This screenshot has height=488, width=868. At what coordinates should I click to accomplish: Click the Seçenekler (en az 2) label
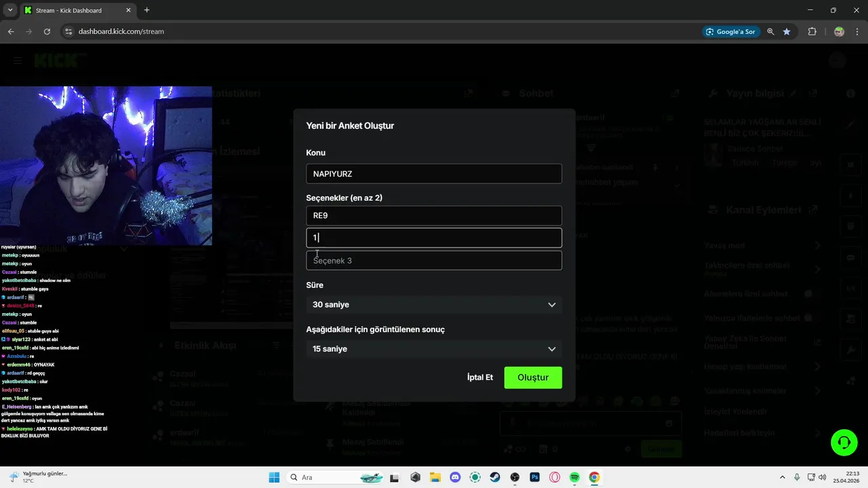344,198
